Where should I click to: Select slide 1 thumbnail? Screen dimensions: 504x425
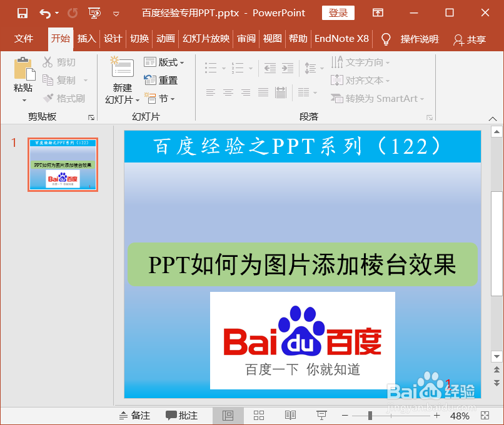(63, 165)
